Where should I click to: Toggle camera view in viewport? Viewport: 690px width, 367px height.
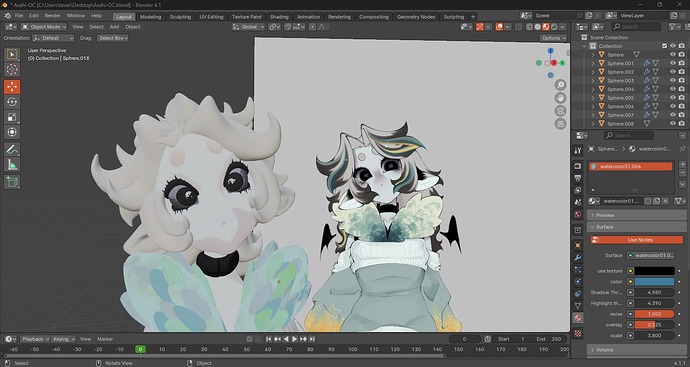560,110
